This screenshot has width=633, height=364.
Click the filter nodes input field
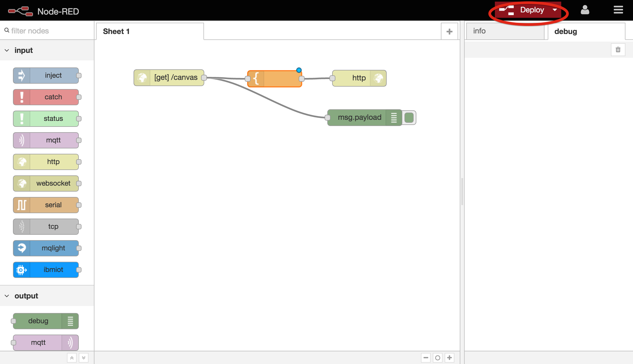pyautogui.click(x=47, y=31)
